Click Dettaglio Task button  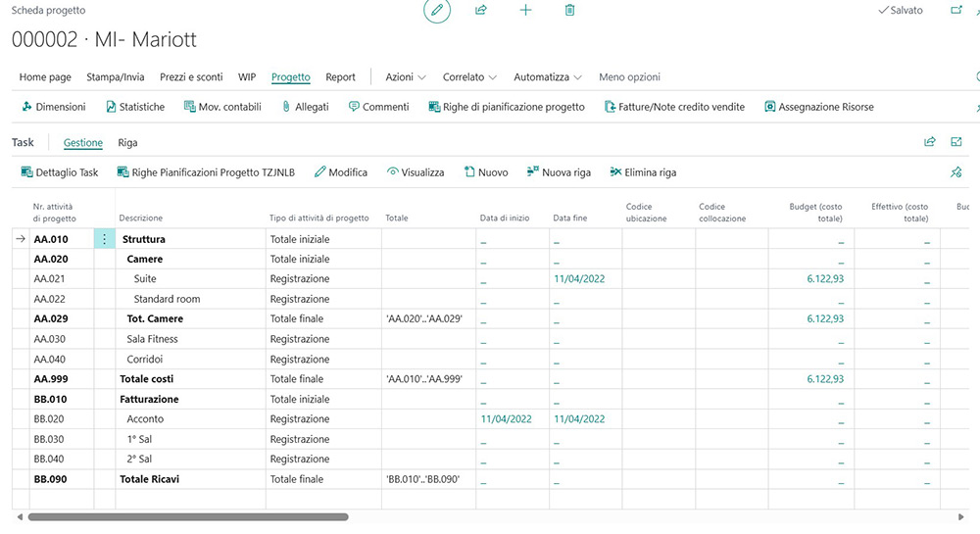60,172
